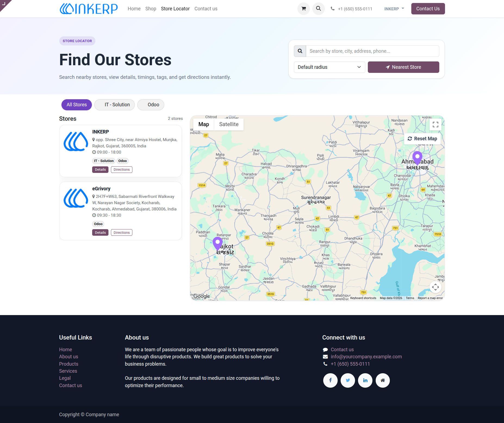
Task: Click the '2 stores' count text
Action: click(175, 119)
